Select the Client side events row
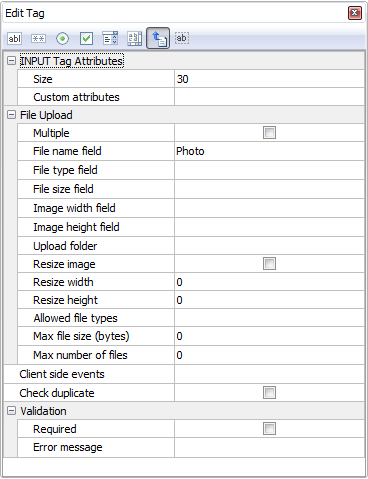Image resolution: width=368 pixels, height=479 pixels. [184, 374]
